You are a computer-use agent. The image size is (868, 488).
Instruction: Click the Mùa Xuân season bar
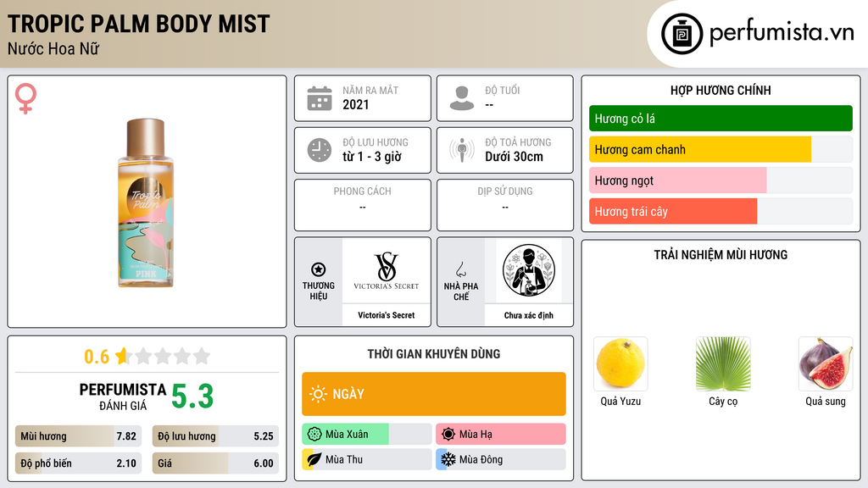tap(366, 434)
